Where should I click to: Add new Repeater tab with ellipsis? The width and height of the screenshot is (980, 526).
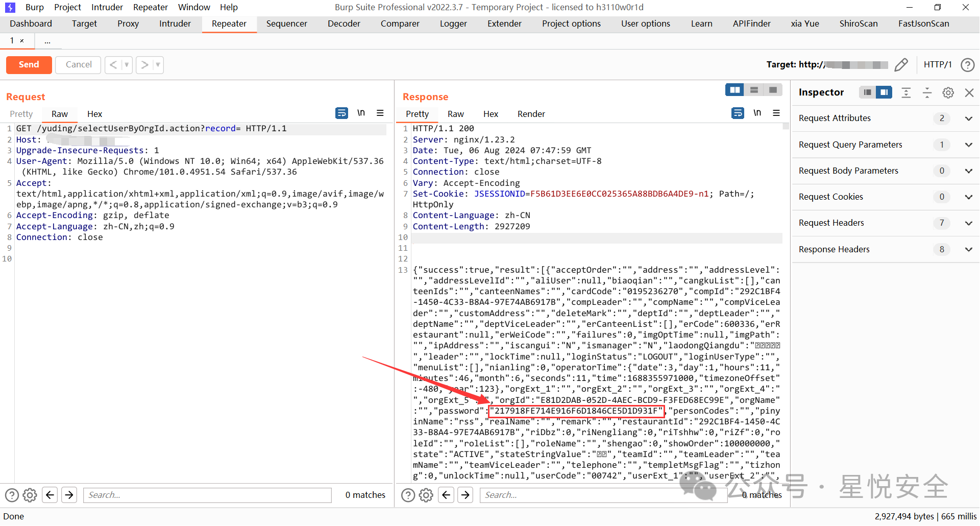(x=47, y=41)
